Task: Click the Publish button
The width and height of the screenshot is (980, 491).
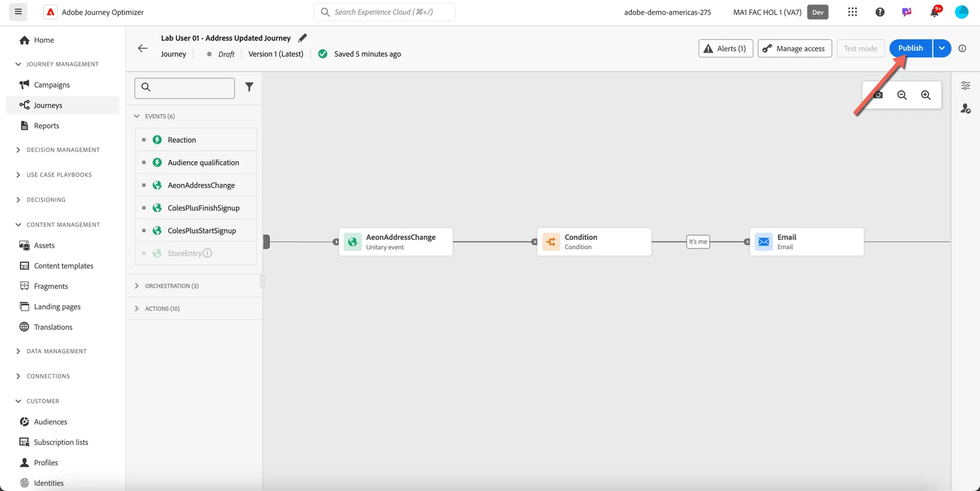Action: click(910, 48)
